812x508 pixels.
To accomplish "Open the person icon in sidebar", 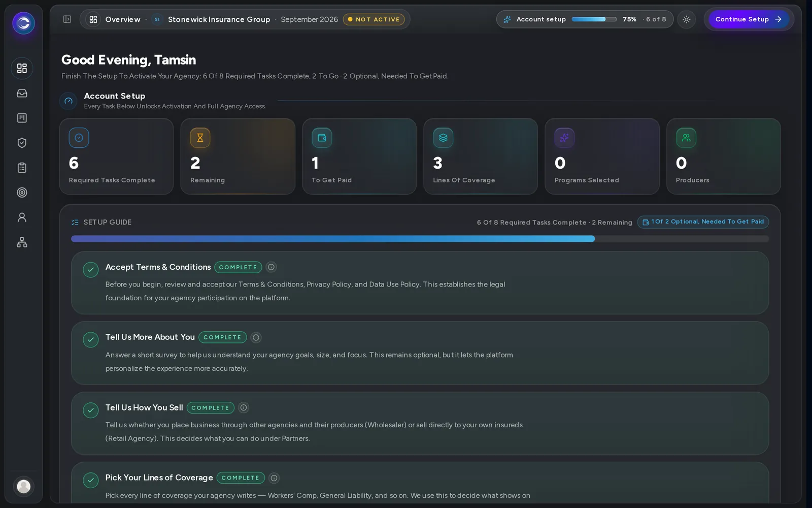I will pos(22,217).
